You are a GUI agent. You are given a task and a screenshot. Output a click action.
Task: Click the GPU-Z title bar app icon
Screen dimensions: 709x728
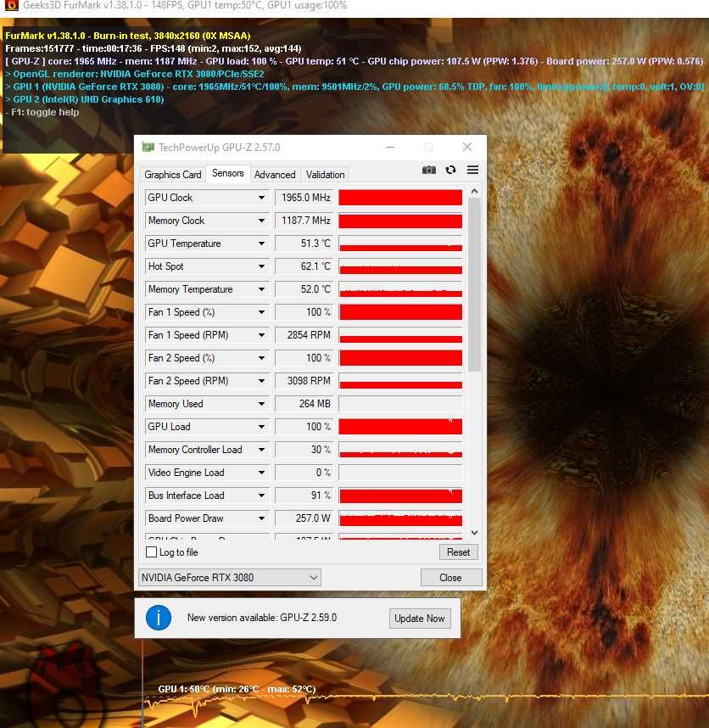coord(148,147)
